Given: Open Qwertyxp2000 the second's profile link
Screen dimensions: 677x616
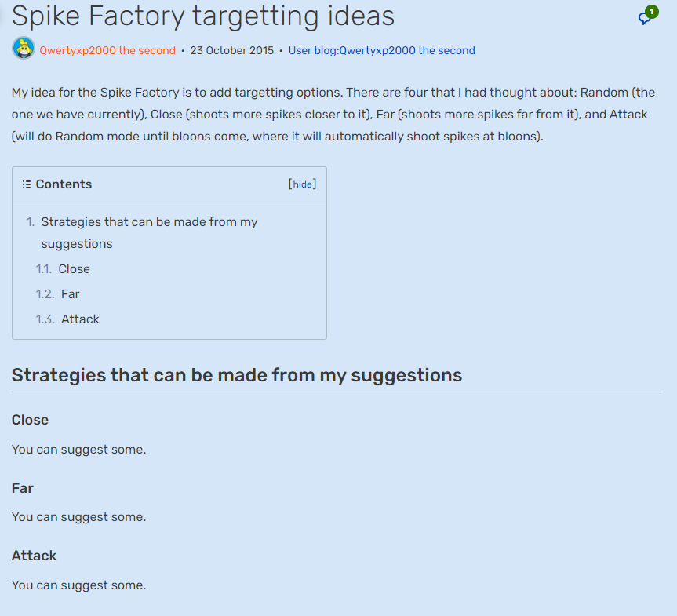Looking at the screenshot, I should click(x=107, y=51).
